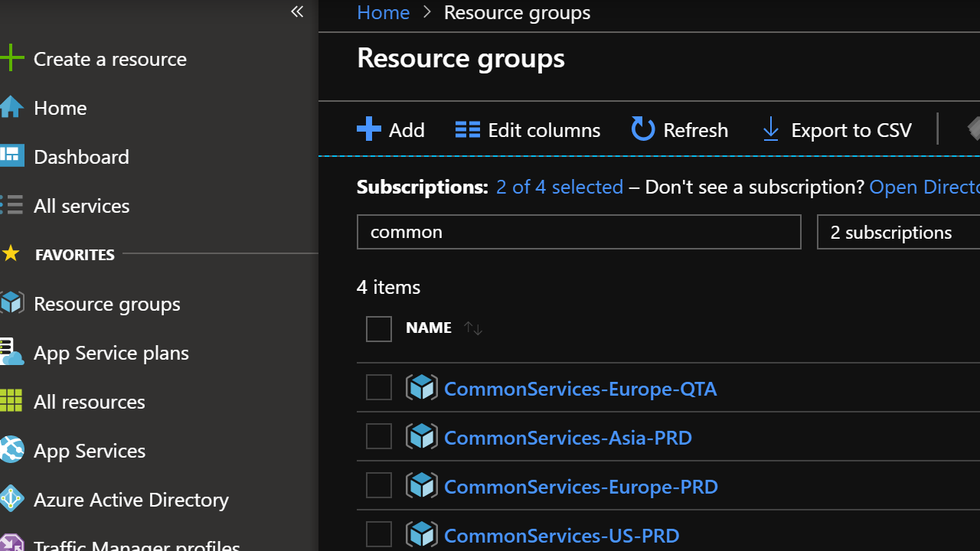Click the Refresh circular arrow icon
Image resolution: width=980 pixels, height=551 pixels.
click(643, 129)
